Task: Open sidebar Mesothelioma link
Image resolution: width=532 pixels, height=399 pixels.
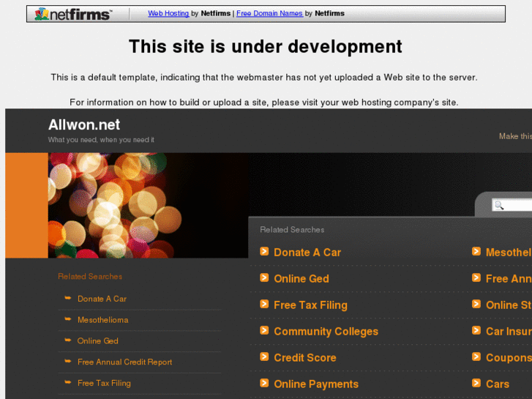Action: (102, 320)
